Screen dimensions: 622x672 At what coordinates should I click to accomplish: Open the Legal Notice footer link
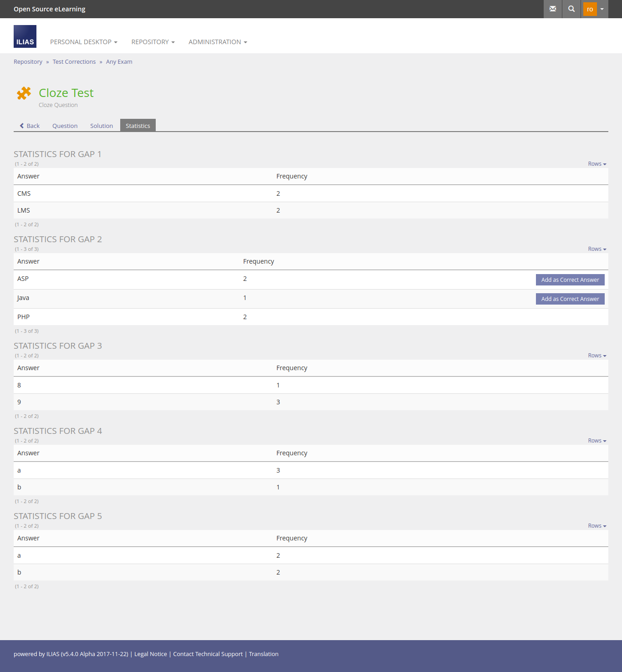pyautogui.click(x=150, y=654)
